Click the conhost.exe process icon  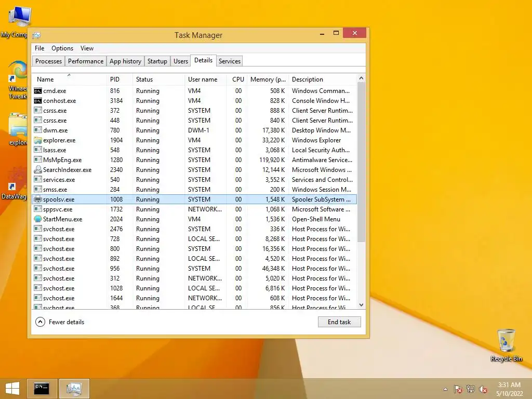pyautogui.click(x=37, y=101)
